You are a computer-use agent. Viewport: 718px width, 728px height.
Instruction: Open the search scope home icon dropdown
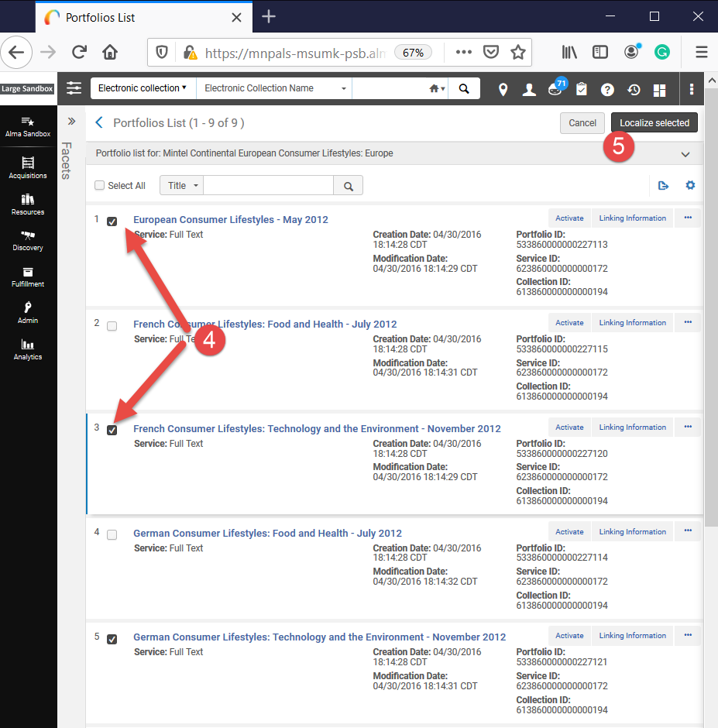437,88
